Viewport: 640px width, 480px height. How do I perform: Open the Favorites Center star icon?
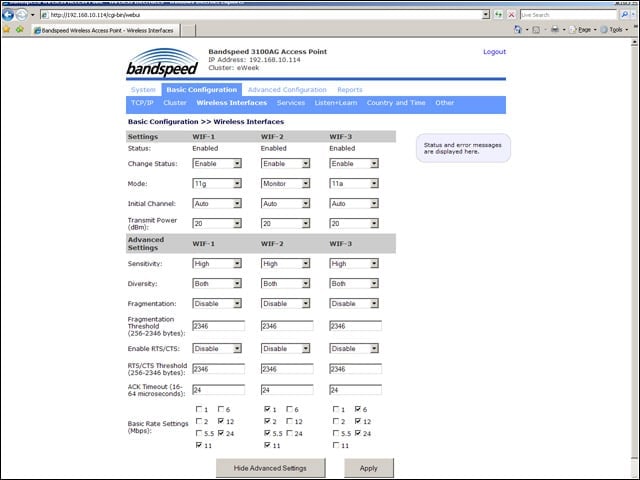point(7,30)
